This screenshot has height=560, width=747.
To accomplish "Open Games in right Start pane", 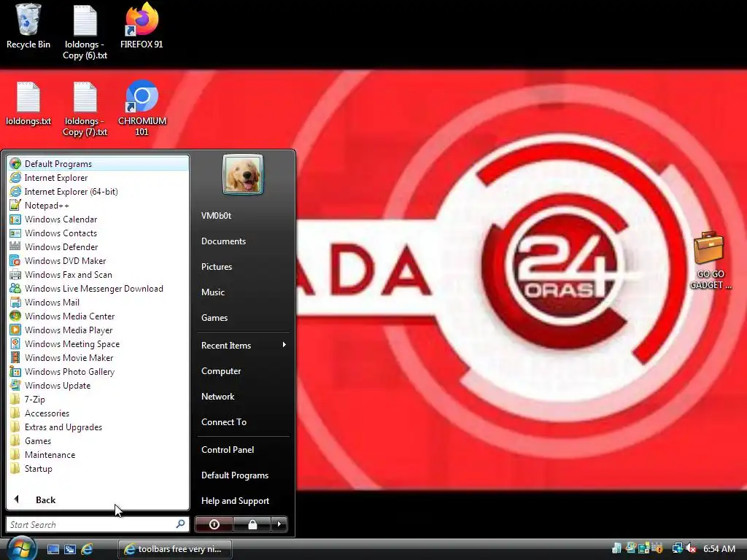I will pos(214,317).
